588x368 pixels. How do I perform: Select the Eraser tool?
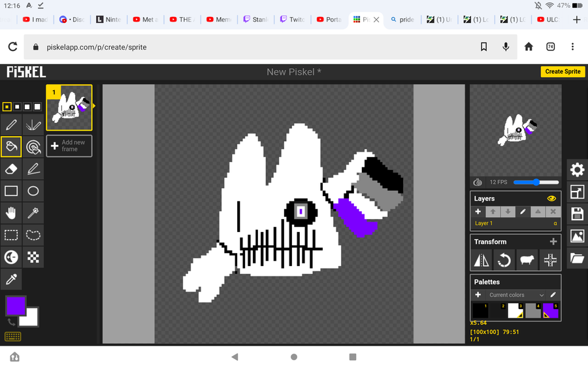[x=11, y=169]
